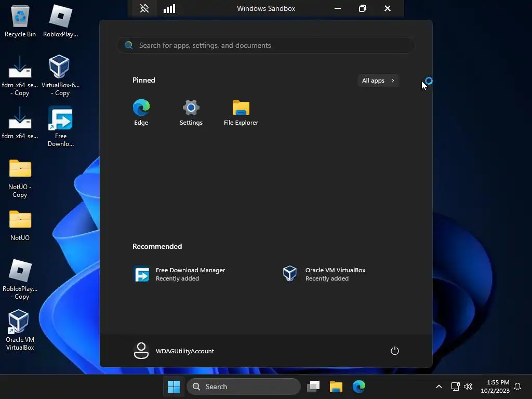Open Settings from the Pinned apps
The image size is (532, 399).
point(191,113)
